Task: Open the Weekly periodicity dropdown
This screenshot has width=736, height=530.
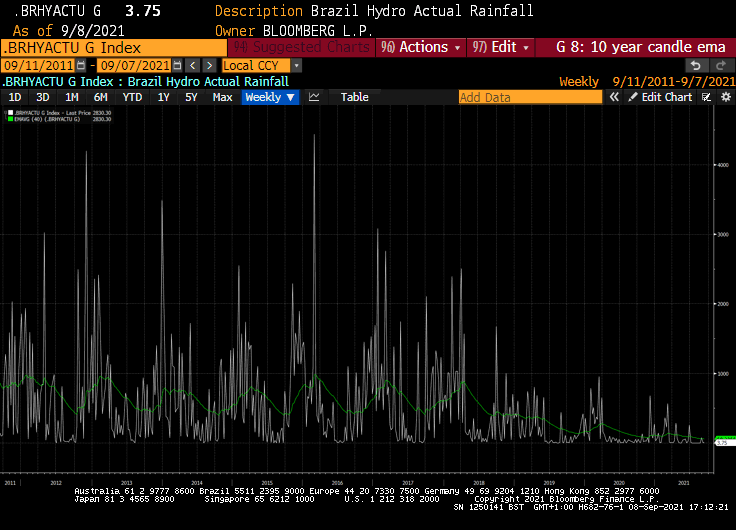Action: [270, 97]
